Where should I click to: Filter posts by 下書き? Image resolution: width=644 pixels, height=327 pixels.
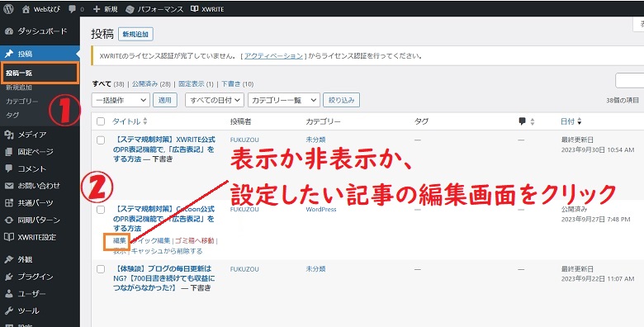pos(231,83)
